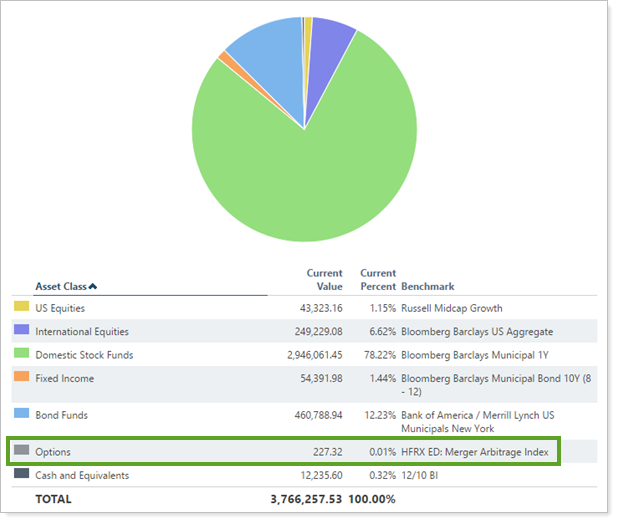The width and height of the screenshot is (617, 522).
Task: Click the yellow US Equities color swatch
Action: coord(21,308)
